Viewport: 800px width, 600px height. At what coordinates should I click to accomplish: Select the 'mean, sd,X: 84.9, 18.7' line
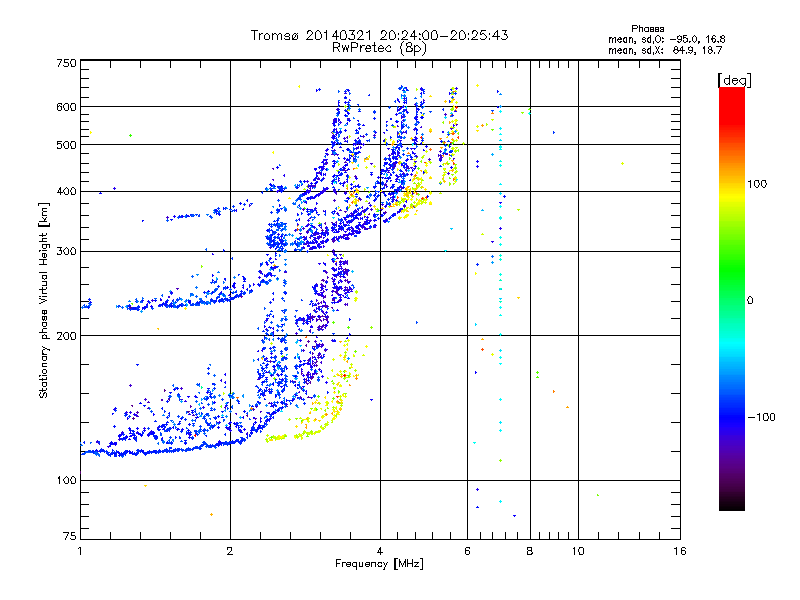[665, 51]
